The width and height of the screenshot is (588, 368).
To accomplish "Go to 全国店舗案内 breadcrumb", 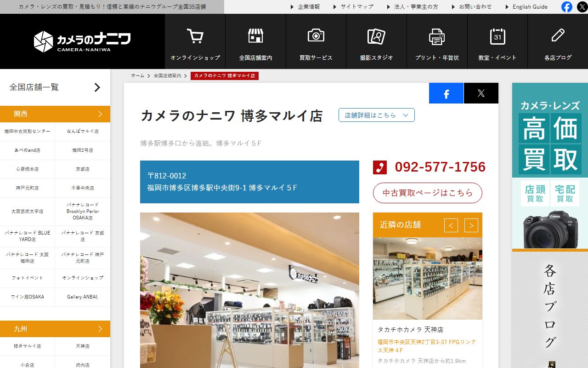I will [x=167, y=75].
